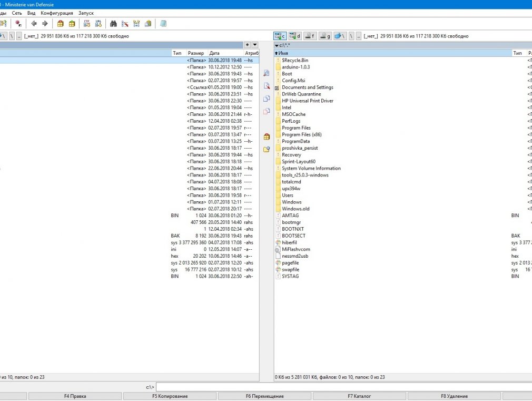Select the MiFlashvcom file
The image size is (532, 401).
click(x=296, y=249)
